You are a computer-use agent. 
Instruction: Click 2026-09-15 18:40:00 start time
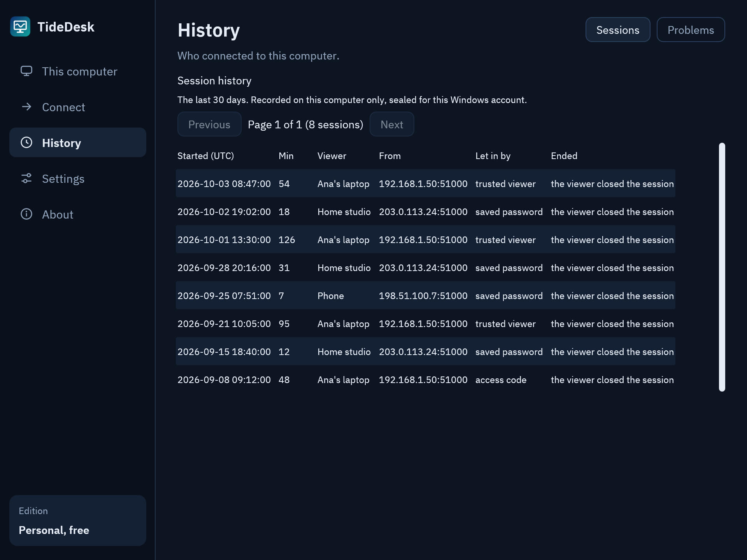coord(224,352)
